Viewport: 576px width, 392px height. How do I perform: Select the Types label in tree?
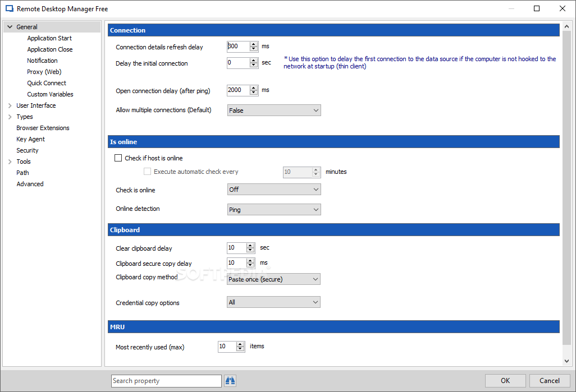click(x=25, y=117)
